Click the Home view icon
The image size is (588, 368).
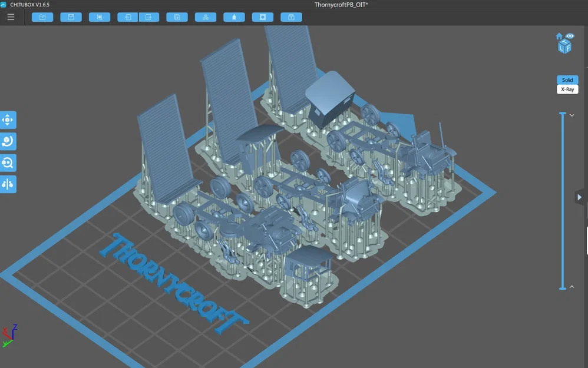pos(559,36)
